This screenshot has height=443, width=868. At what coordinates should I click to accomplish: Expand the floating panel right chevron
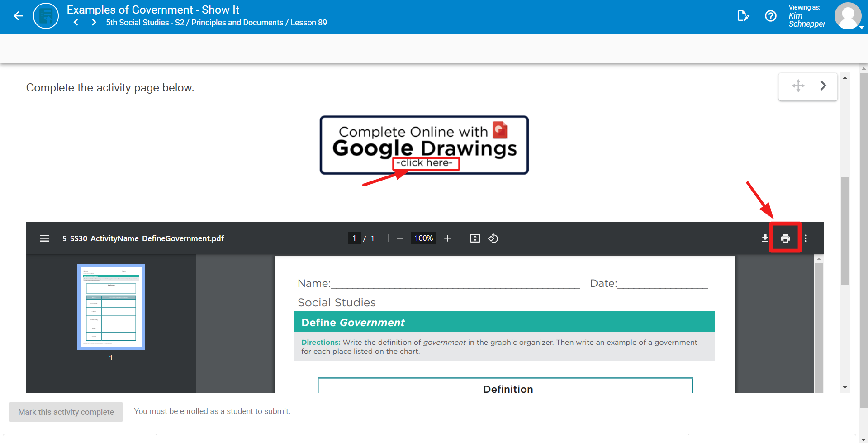coord(823,86)
